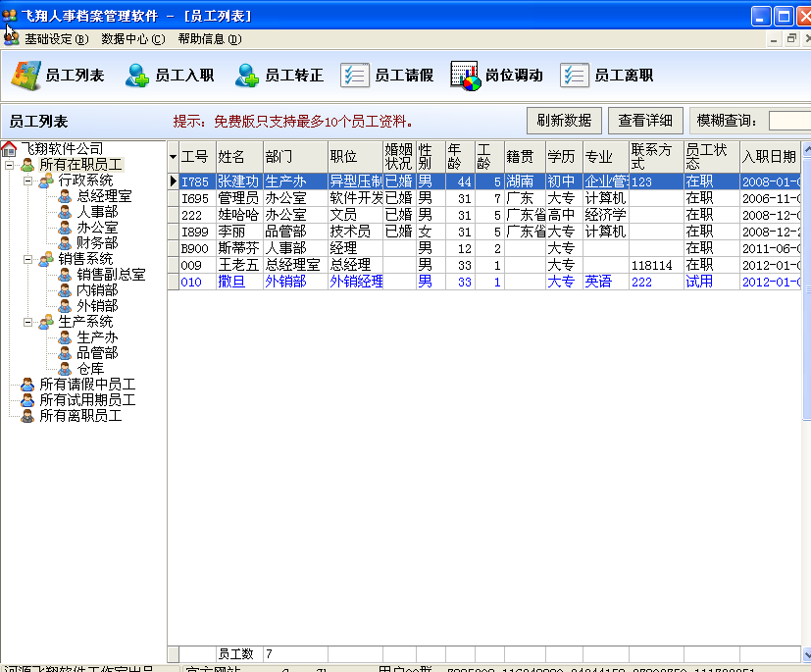Screen dimensions: 811x672
Task: Sort by the 工号 column header
Action: pos(197,157)
